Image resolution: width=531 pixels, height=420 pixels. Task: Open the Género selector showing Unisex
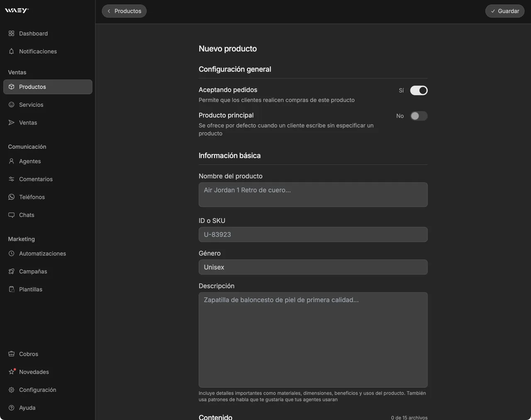click(x=313, y=267)
